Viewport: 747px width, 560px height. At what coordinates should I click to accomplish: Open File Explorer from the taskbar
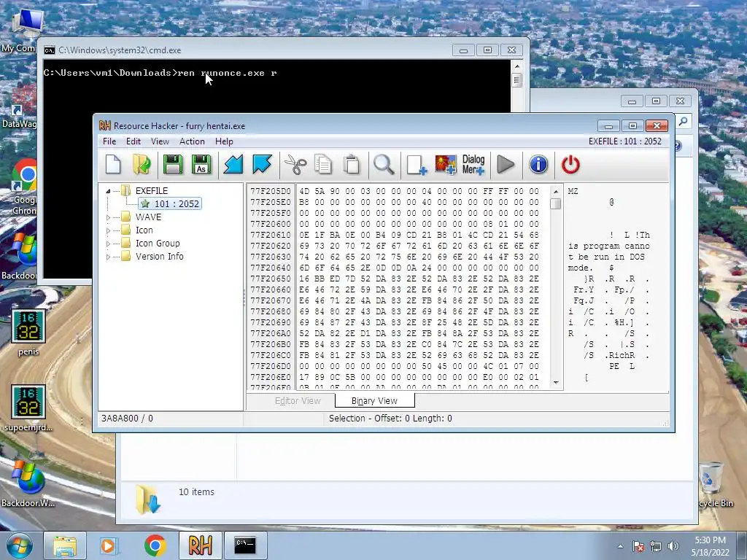[x=65, y=545]
